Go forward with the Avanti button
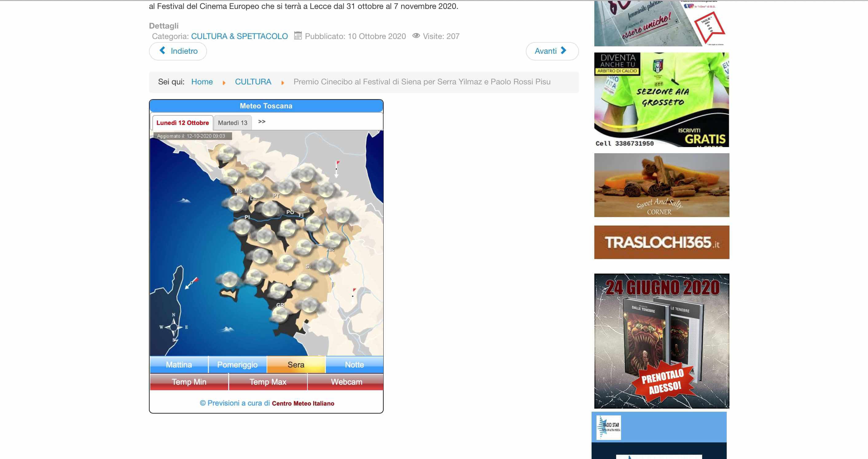This screenshot has width=868, height=459. tap(552, 51)
